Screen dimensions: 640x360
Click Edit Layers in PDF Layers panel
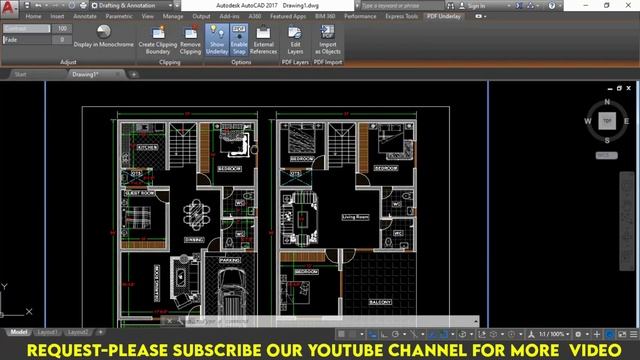(x=295, y=40)
